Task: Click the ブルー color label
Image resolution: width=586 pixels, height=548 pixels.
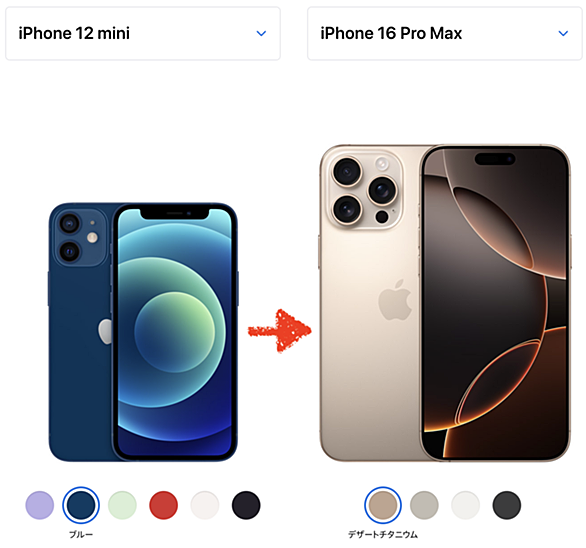Action: coord(81,535)
